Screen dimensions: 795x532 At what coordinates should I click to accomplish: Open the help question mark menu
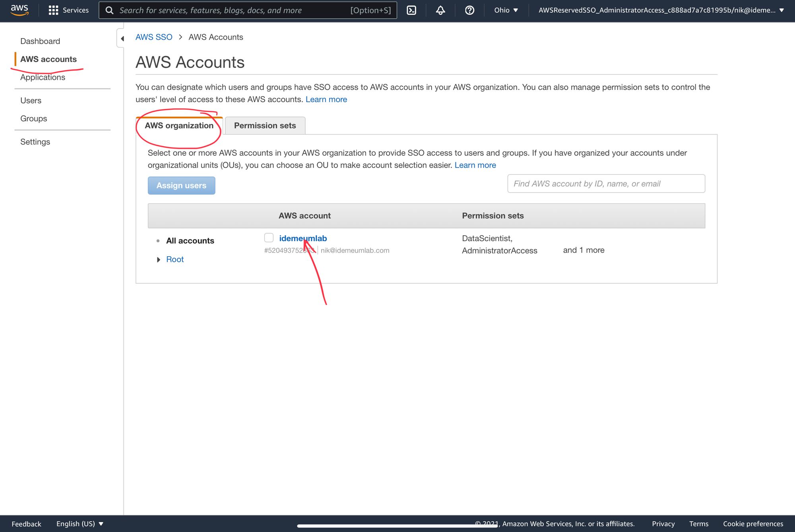(469, 10)
